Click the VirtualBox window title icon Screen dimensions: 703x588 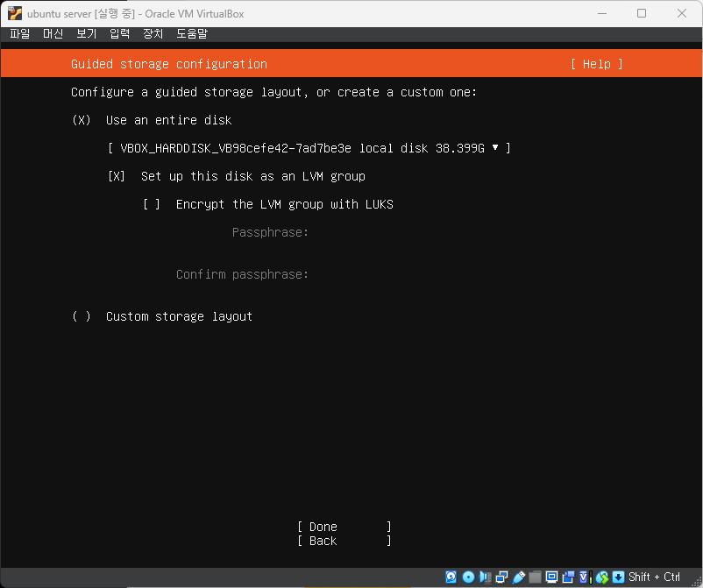point(15,13)
